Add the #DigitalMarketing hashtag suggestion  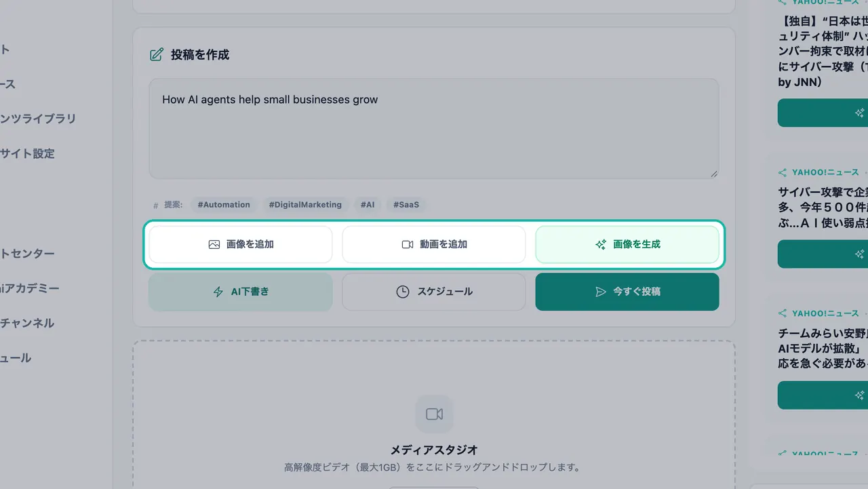305,205
